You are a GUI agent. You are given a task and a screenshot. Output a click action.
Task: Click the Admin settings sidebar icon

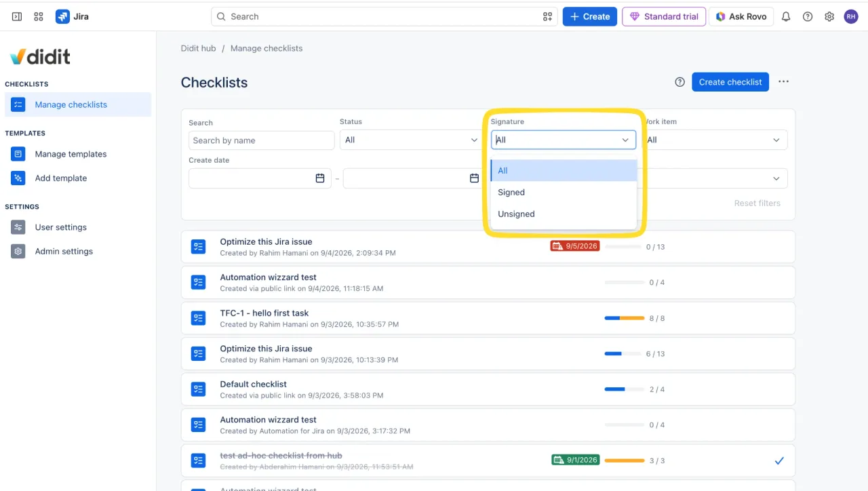point(18,252)
